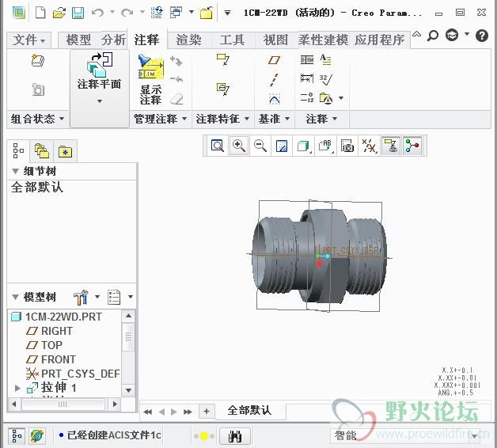Open the 注释平面 dropdown arrow
This screenshot has width=497, height=448.
(100, 101)
